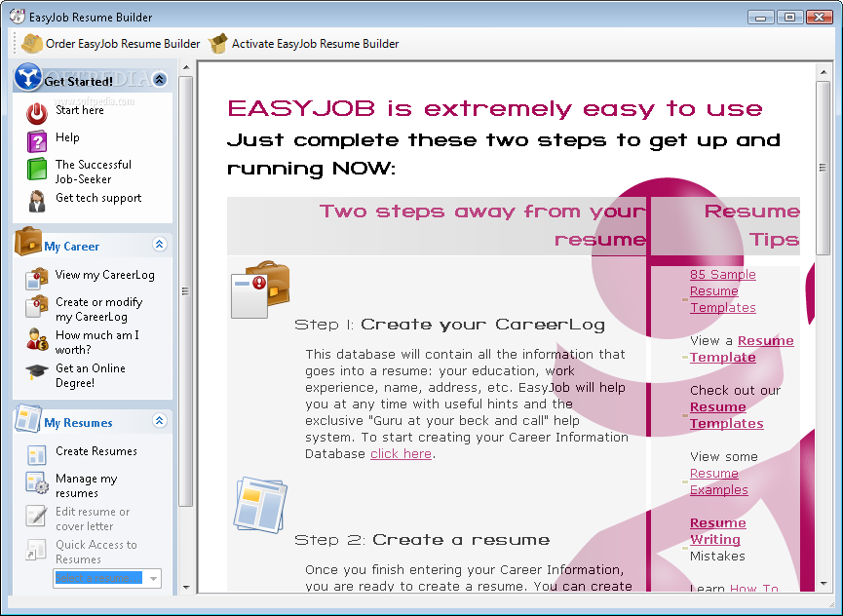The image size is (843, 616).
Task: Select View my CareerLog
Action: pyautogui.click(x=105, y=275)
